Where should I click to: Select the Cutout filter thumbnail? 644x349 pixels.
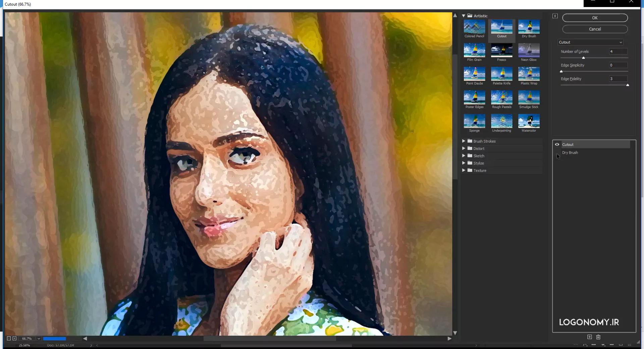(501, 27)
